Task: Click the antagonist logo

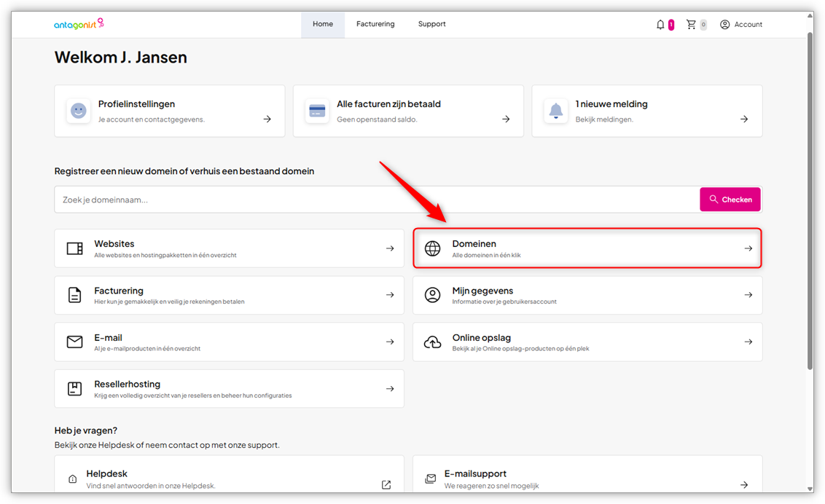Action: (x=79, y=24)
